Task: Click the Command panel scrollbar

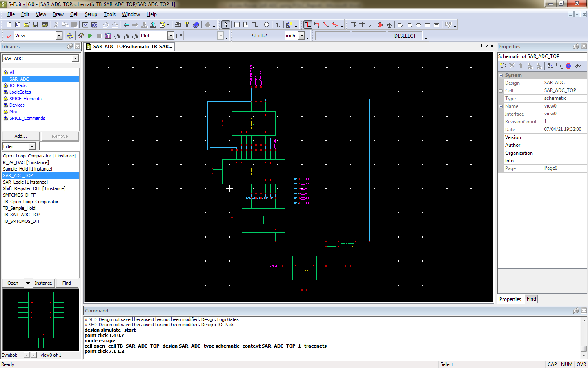Action: (x=584, y=338)
